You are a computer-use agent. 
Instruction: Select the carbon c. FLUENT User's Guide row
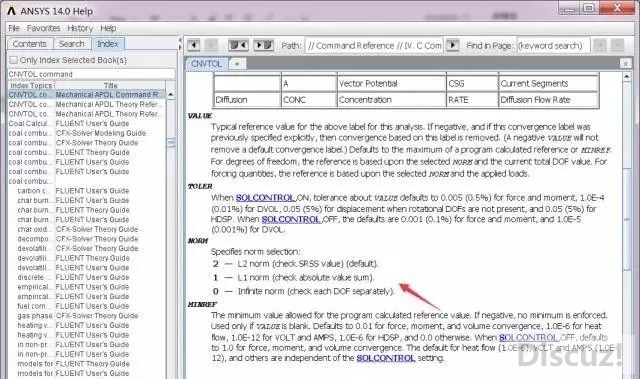tap(87, 191)
